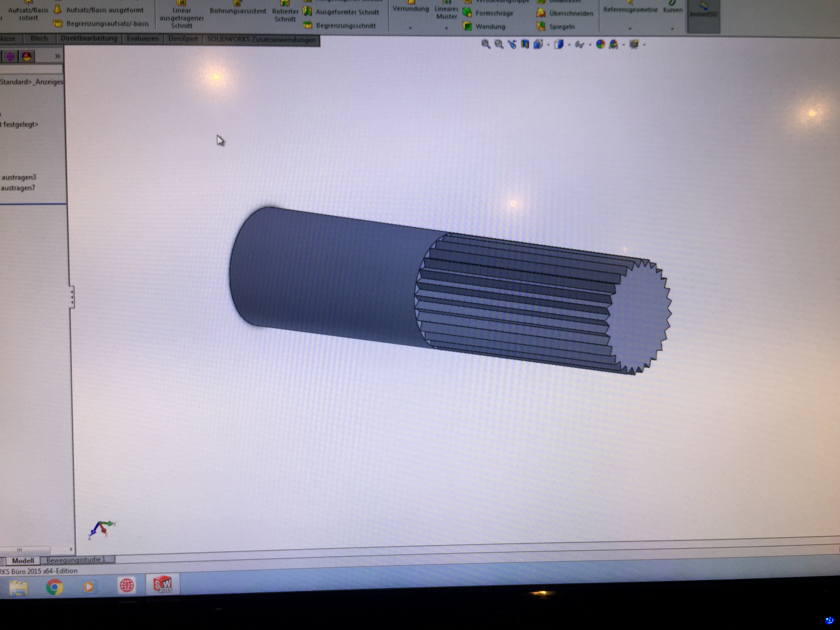
Task: Select Begrenzungsschnitt tool
Action: 340,25
